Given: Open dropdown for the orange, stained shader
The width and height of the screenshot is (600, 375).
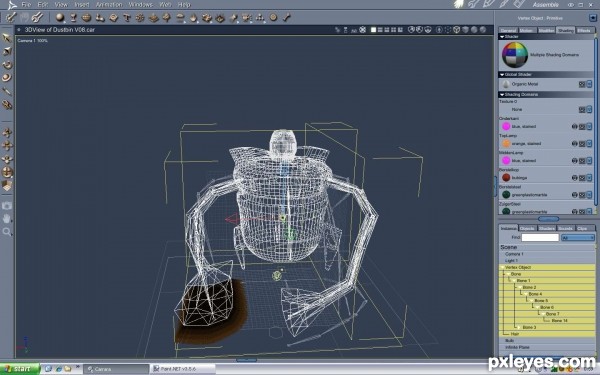Looking at the screenshot, I should point(589,143).
